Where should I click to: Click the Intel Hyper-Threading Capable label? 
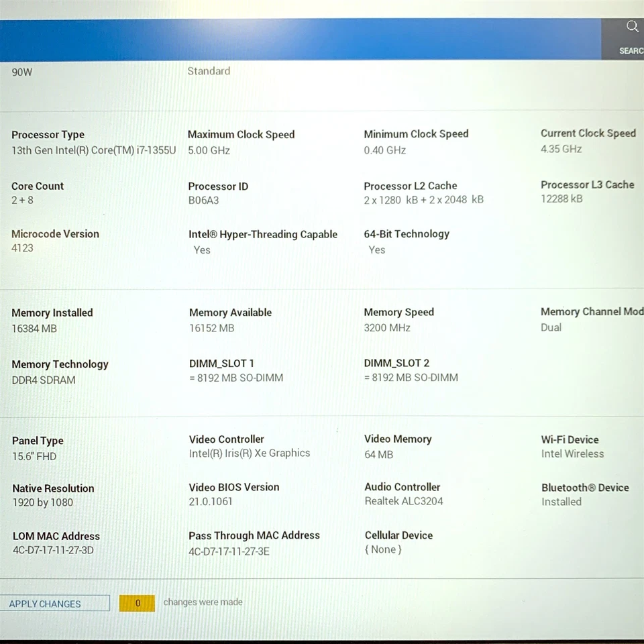(x=262, y=234)
